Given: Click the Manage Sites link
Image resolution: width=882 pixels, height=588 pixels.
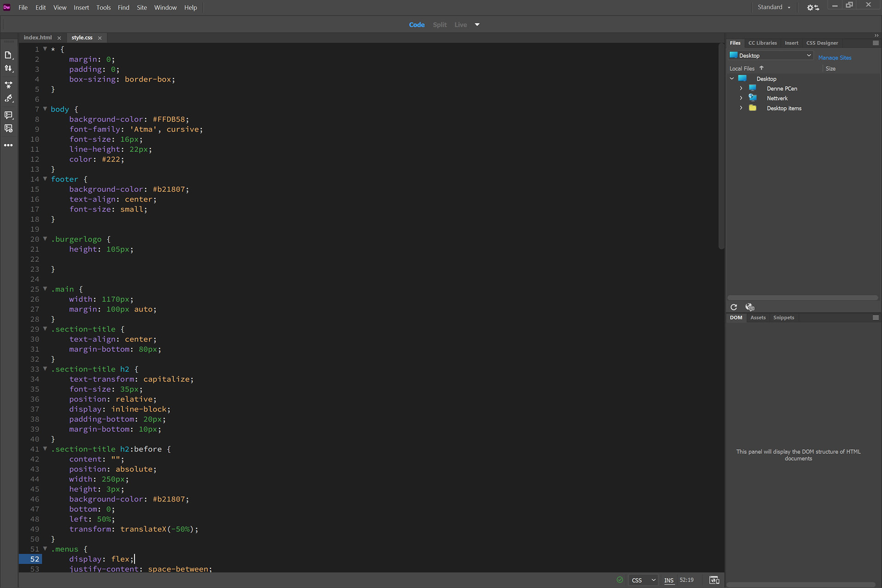Looking at the screenshot, I should pyautogui.click(x=835, y=57).
